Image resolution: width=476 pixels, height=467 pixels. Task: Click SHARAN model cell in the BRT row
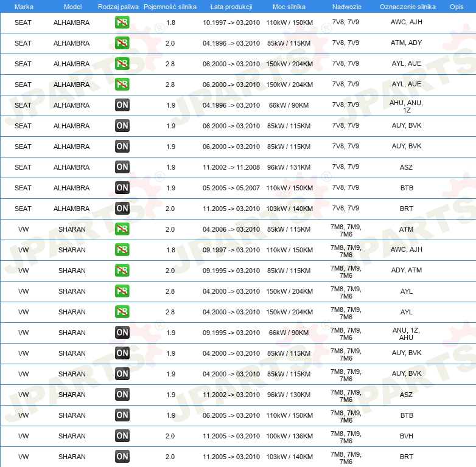[x=72, y=457]
